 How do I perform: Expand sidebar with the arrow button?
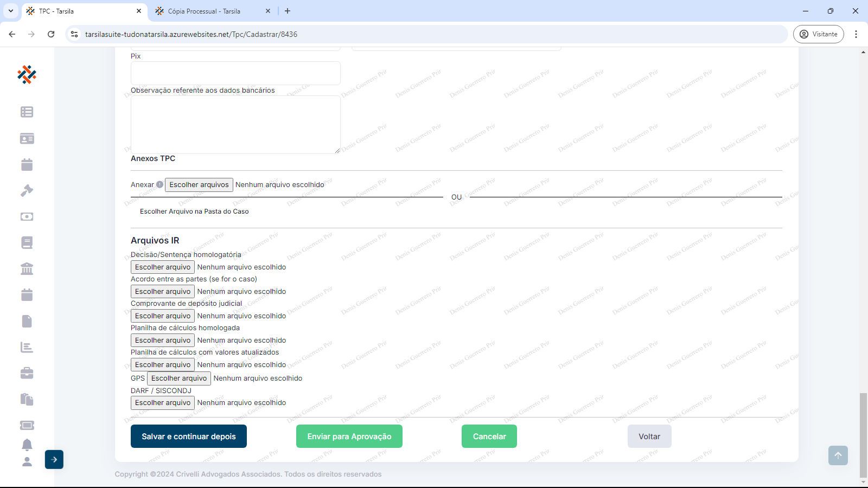pos(54,459)
